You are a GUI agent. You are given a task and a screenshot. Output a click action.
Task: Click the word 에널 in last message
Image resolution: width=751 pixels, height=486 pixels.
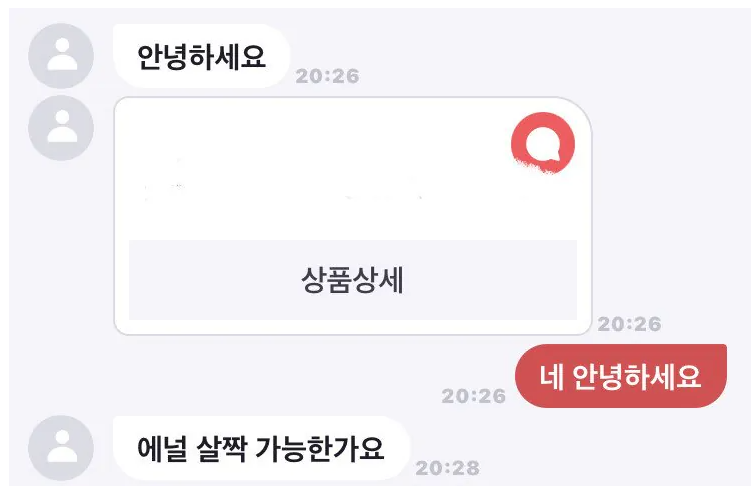click(x=162, y=449)
